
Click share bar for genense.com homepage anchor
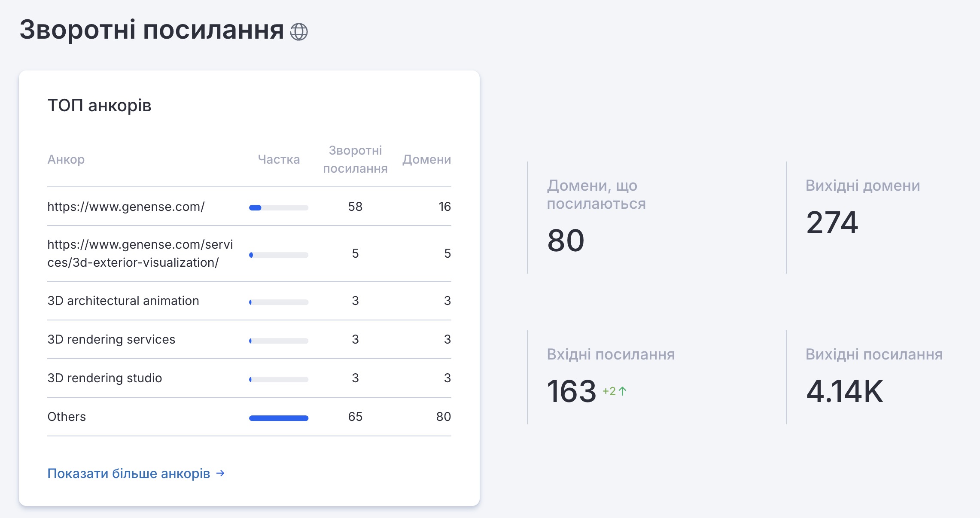pos(279,208)
